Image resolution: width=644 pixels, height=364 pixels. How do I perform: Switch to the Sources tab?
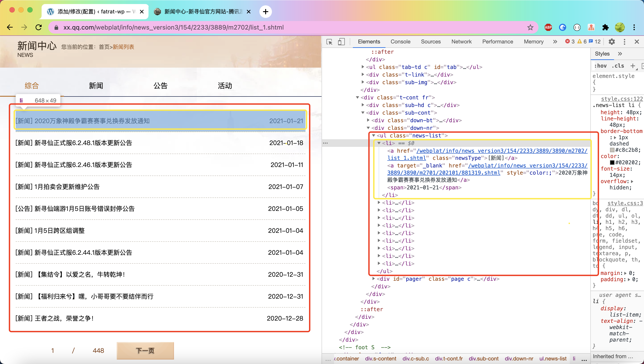(x=431, y=42)
